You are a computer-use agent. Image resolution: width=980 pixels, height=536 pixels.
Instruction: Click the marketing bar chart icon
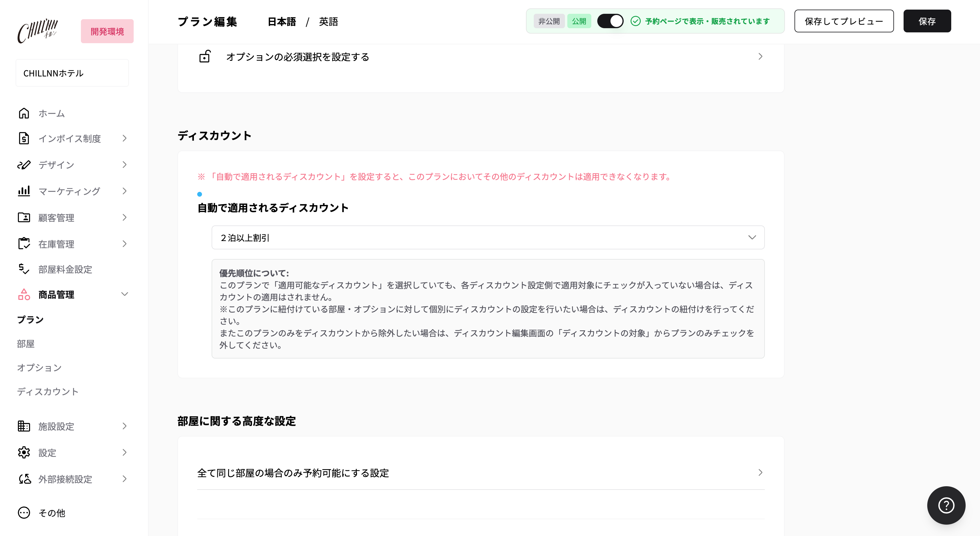(24, 191)
